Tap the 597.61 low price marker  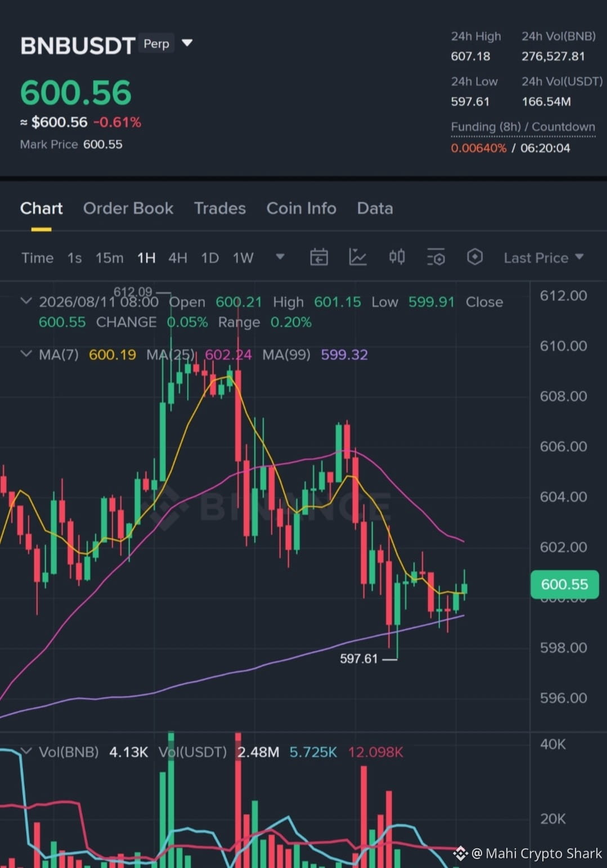[x=359, y=659]
